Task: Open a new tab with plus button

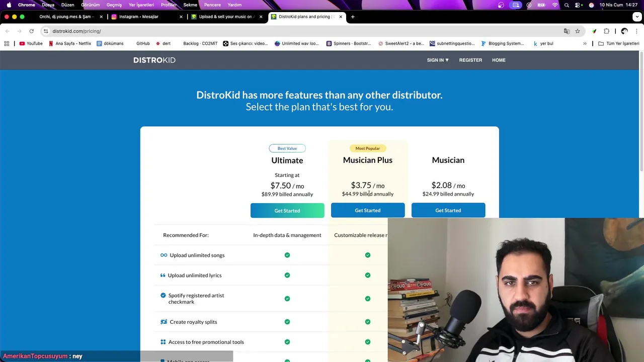Action: click(x=353, y=17)
